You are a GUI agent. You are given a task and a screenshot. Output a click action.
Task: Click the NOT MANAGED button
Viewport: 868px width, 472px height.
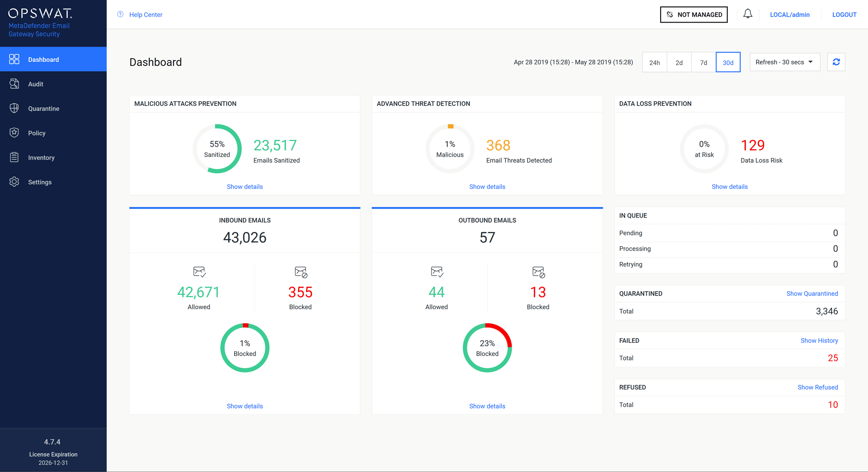(x=694, y=14)
